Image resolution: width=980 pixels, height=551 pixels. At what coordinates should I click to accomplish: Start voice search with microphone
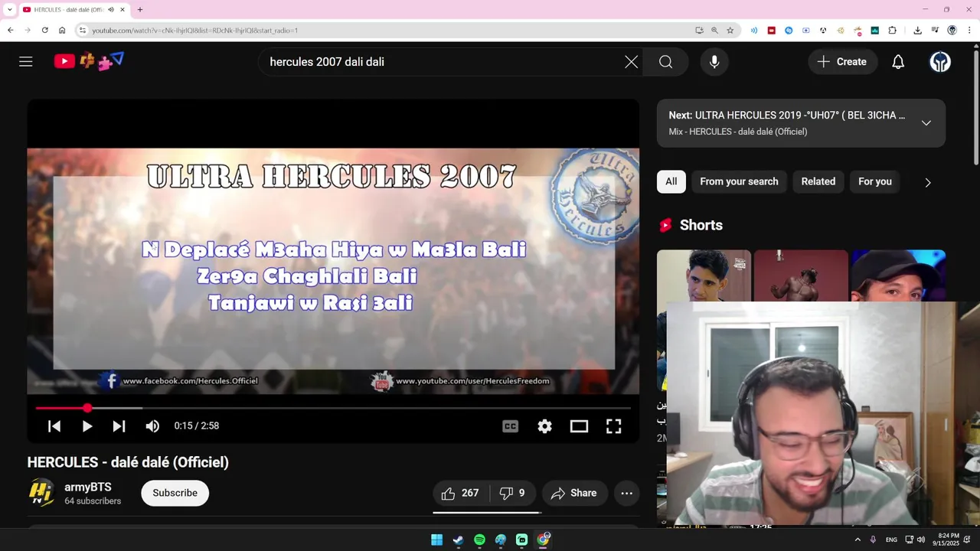pyautogui.click(x=714, y=62)
